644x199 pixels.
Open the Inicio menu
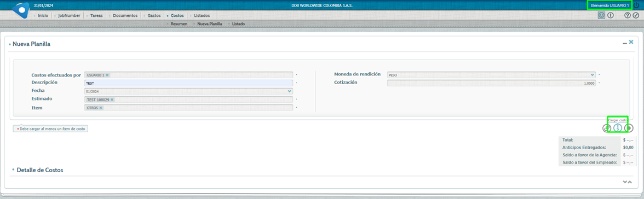[43, 16]
